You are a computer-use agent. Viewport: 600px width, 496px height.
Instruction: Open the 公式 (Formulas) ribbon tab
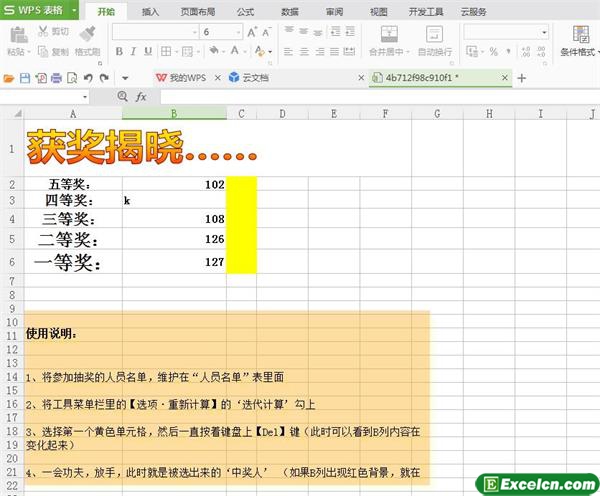tap(244, 12)
